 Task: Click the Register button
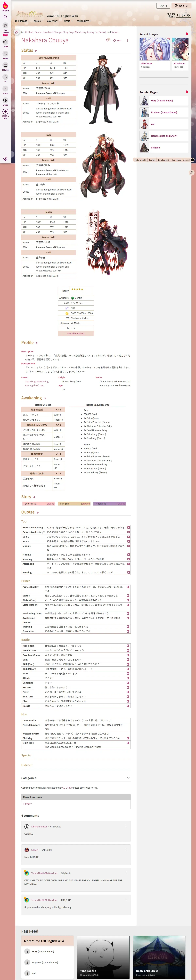(x=181, y=6)
